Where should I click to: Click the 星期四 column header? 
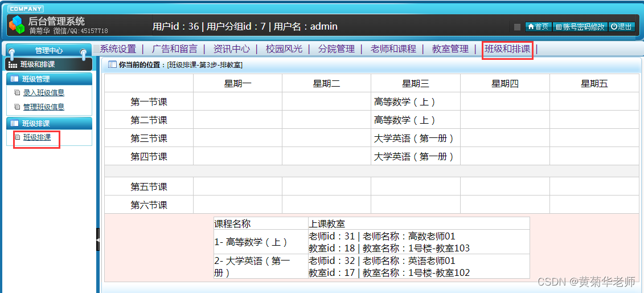(505, 84)
